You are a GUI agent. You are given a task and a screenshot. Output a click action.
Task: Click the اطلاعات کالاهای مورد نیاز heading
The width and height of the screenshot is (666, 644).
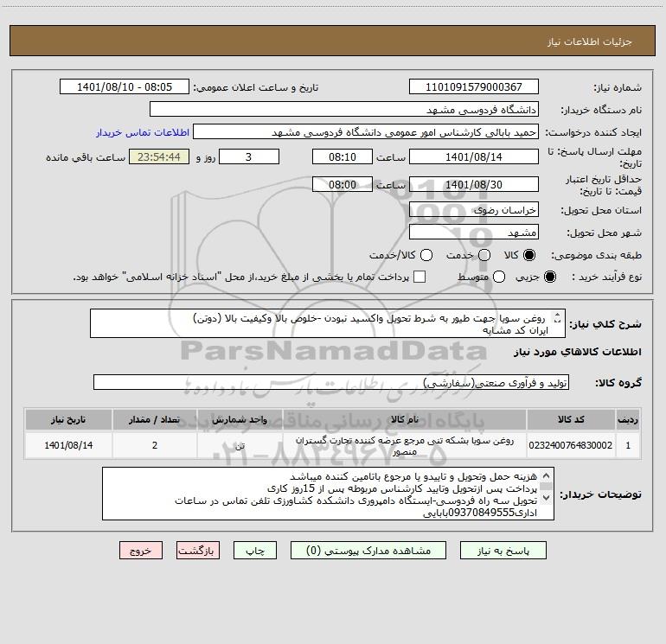coord(577,352)
